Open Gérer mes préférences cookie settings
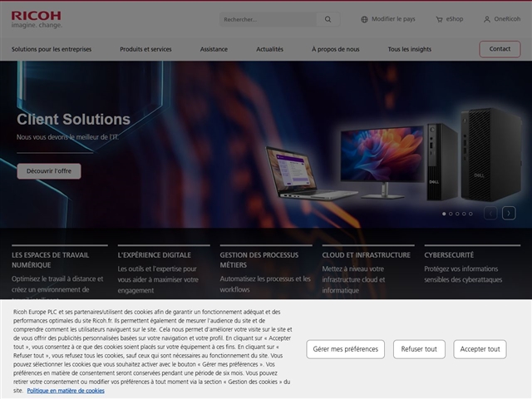Image resolution: width=532 pixels, height=399 pixels. pyautogui.click(x=345, y=349)
